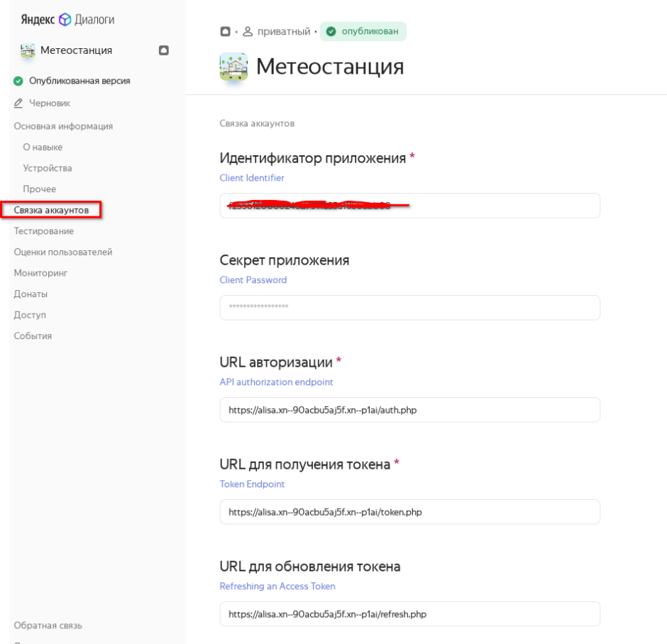Open the О навыке subsection

point(43,148)
